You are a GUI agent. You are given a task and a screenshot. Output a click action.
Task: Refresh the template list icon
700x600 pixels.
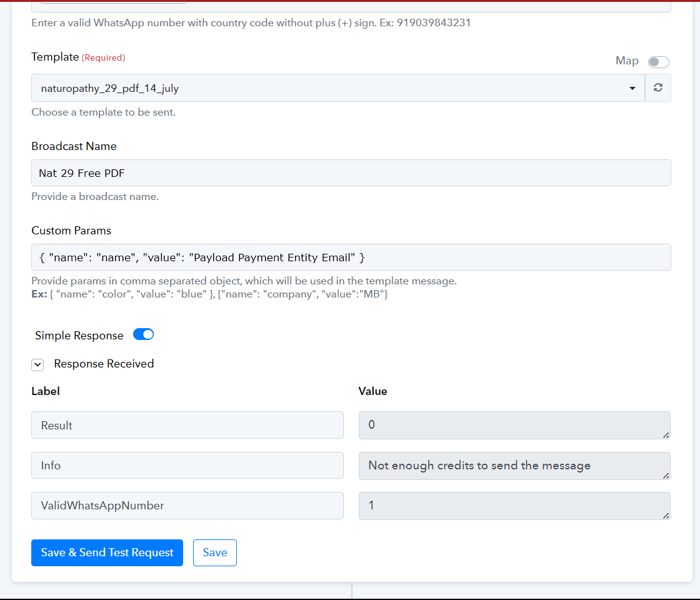coord(657,87)
